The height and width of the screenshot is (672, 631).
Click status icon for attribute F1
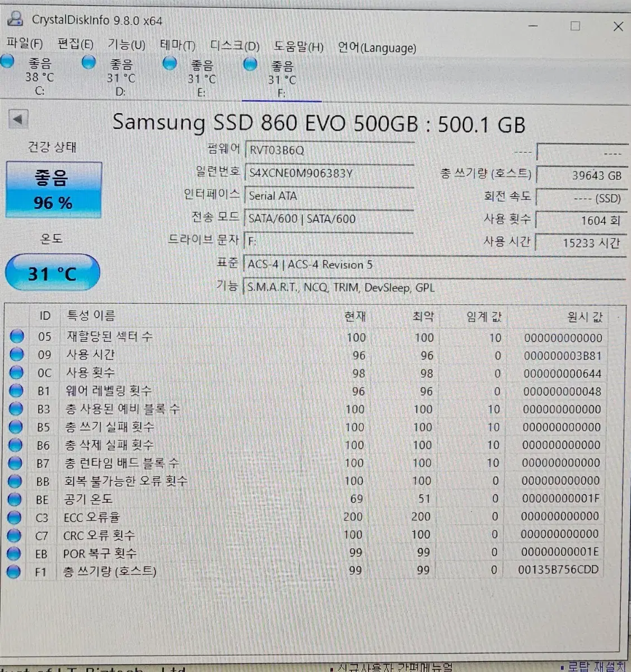coord(13,572)
